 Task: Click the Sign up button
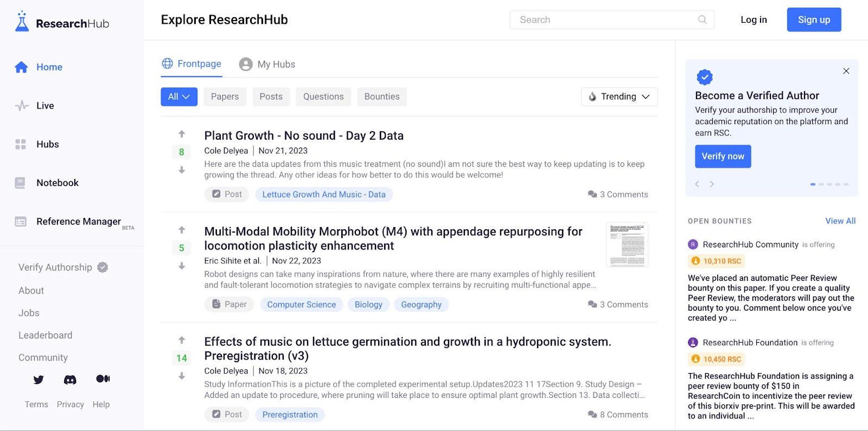click(x=814, y=20)
